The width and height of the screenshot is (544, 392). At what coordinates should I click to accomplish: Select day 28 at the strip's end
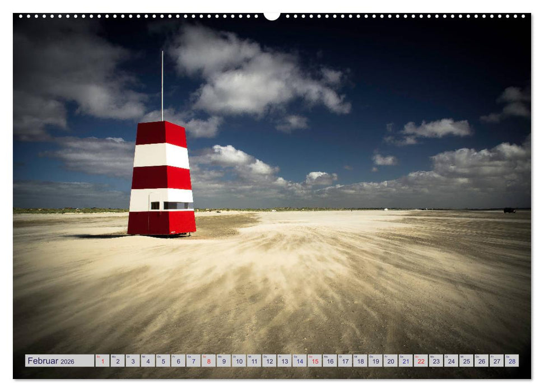tap(511, 361)
